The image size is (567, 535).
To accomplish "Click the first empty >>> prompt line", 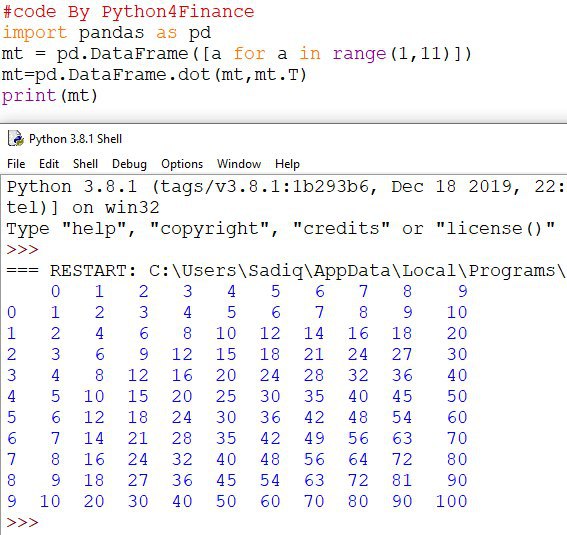I will (x=22, y=249).
